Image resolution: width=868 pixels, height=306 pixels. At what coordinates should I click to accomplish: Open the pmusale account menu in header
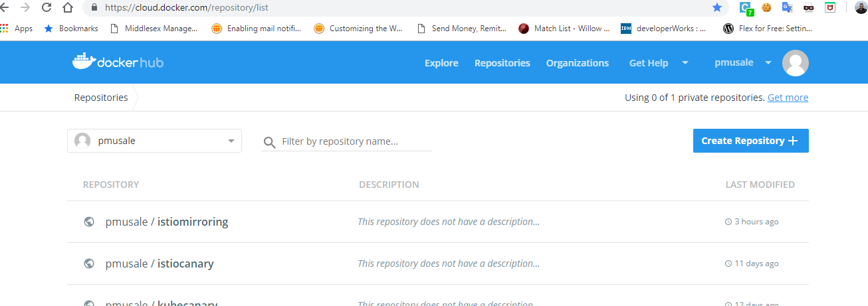point(742,62)
